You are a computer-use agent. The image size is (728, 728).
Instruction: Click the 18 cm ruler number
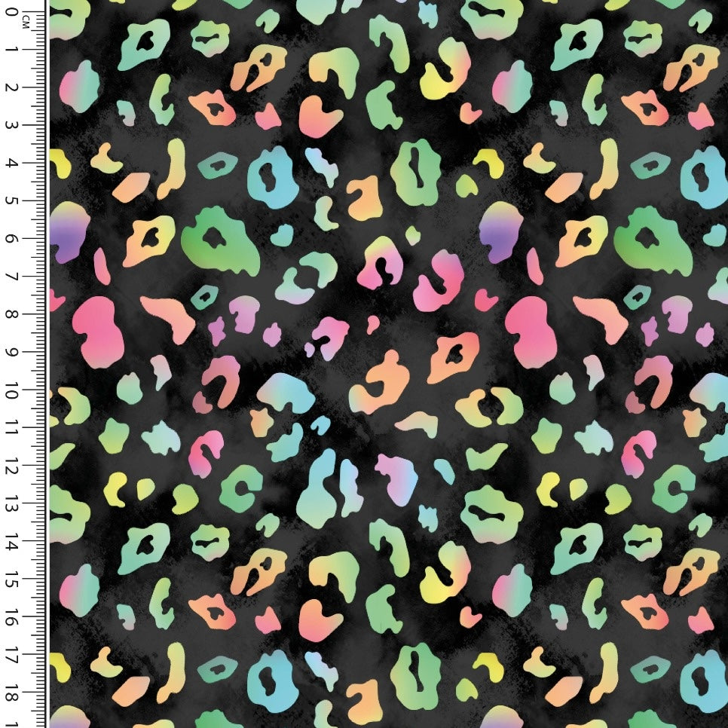click(11, 692)
